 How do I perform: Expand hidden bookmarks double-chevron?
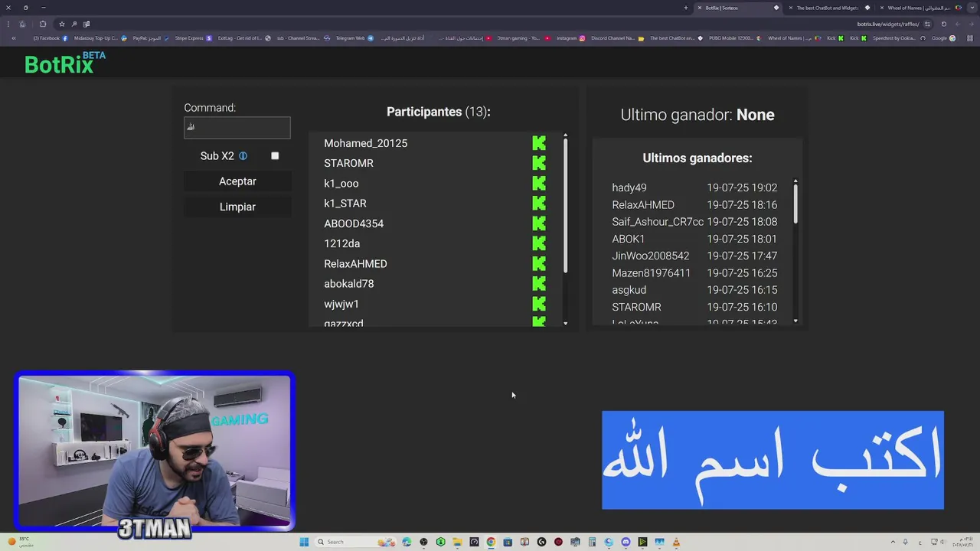coord(14,38)
